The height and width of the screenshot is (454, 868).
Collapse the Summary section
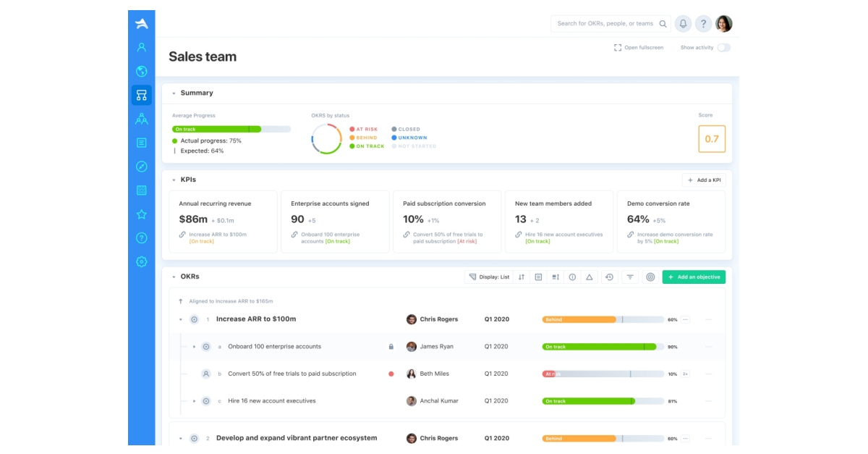(x=174, y=93)
